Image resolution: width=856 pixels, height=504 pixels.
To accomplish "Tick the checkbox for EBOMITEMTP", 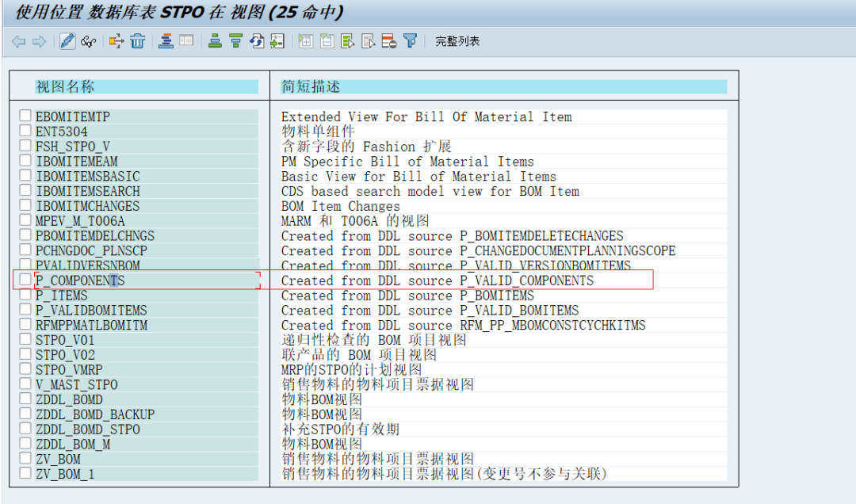I will click(x=25, y=115).
